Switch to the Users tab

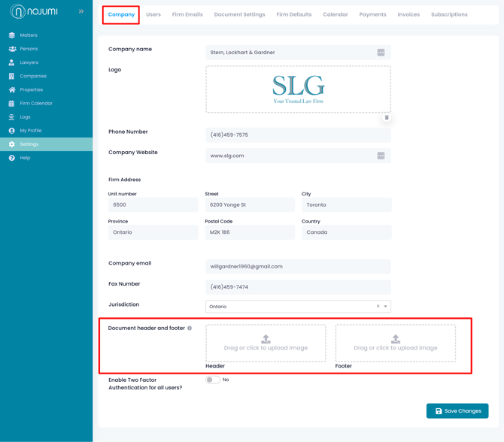click(153, 14)
